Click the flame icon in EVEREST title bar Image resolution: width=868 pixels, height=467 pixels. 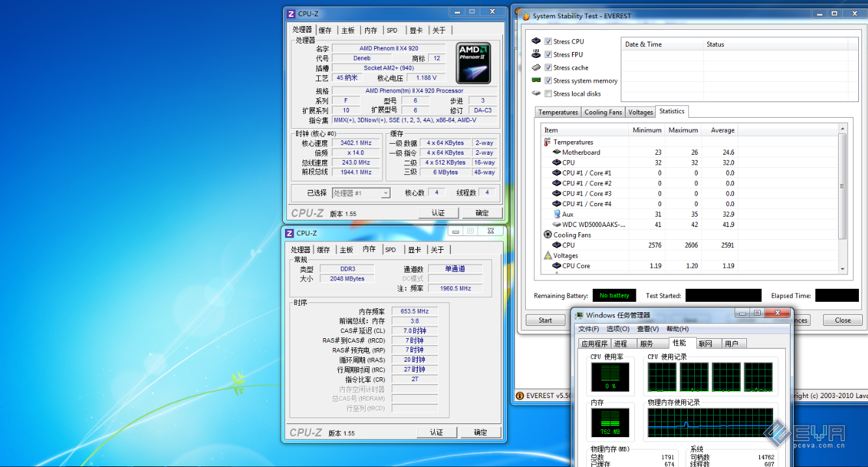pos(526,16)
